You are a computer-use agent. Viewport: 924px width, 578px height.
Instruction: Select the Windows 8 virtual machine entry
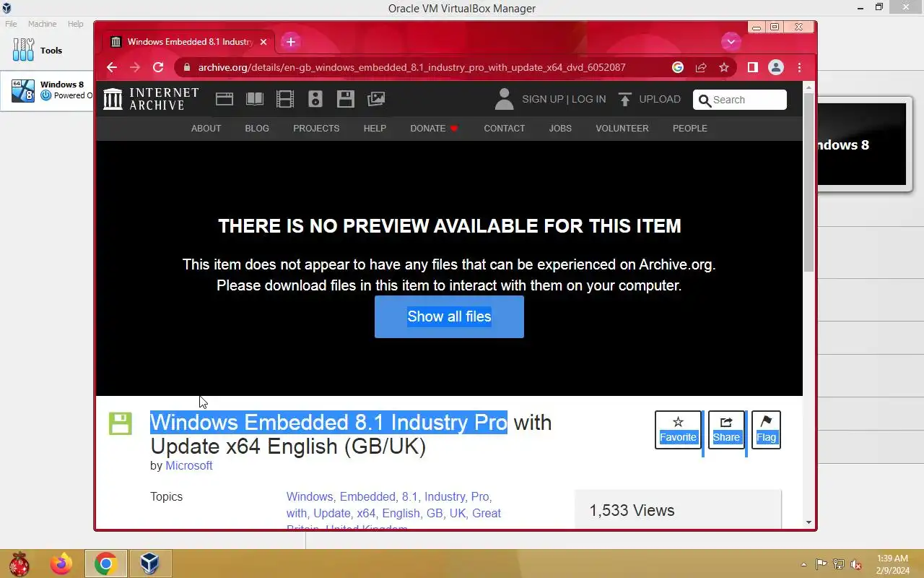(x=47, y=91)
